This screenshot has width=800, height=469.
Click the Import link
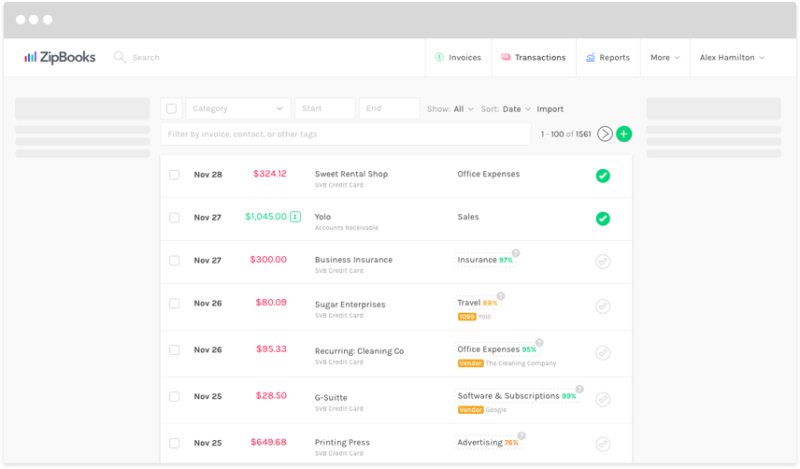[x=550, y=109]
